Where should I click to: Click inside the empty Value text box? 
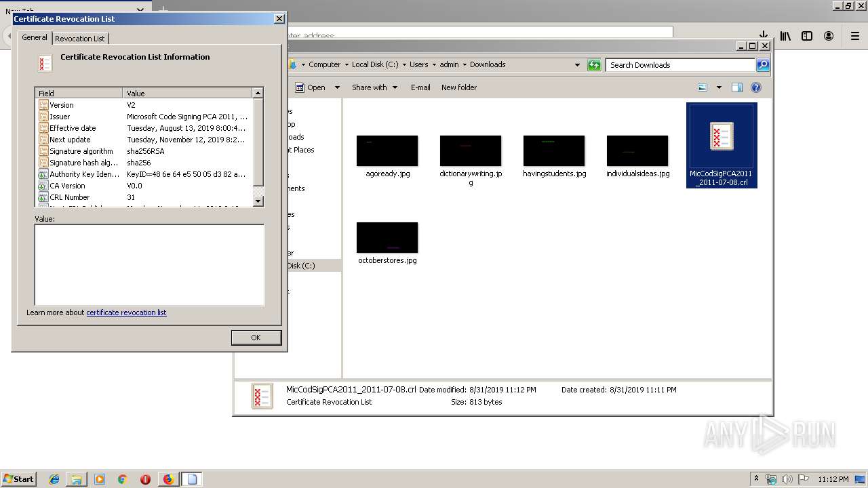pos(149,264)
